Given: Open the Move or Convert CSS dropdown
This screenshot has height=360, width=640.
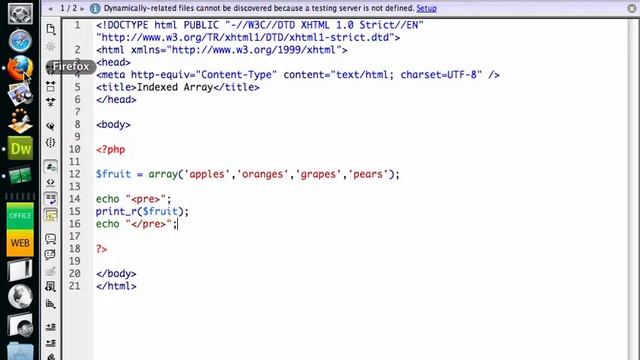Looking at the screenshot, I should pyautogui.click(x=51, y=303).
